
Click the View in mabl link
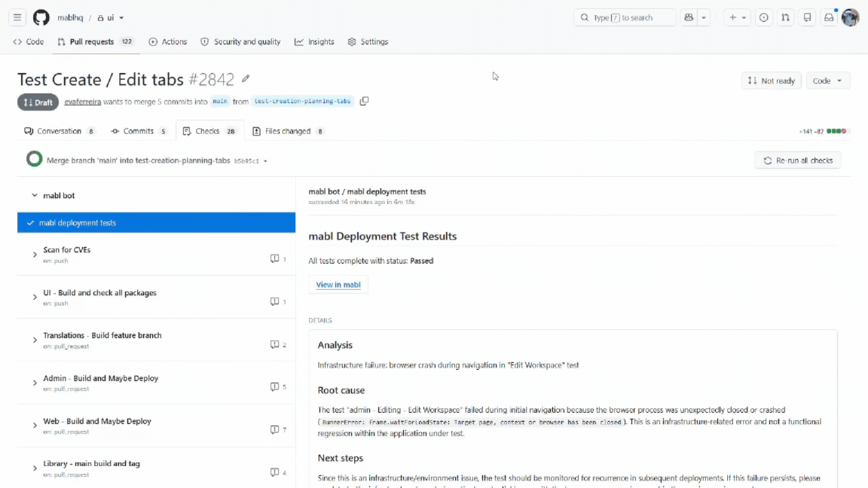point(338,285)
